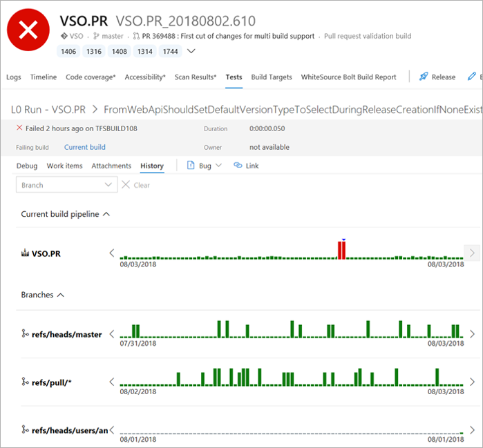Select the red failed bar in VSO.PR chart
Image resolution: width=483 pixels, height=448 pixels.
tap(341, 250)
